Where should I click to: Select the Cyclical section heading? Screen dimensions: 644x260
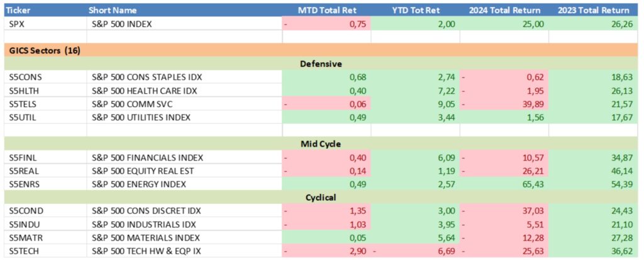click(x=321, y=197)
